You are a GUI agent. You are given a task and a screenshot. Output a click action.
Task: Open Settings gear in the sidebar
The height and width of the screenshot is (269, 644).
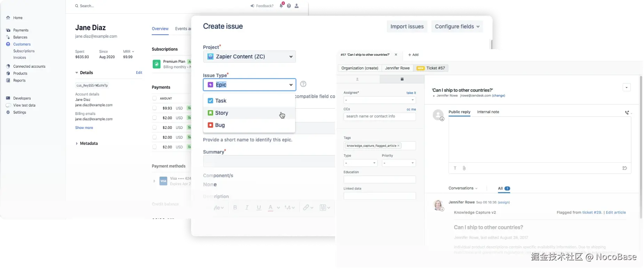[x=8, y=112]
